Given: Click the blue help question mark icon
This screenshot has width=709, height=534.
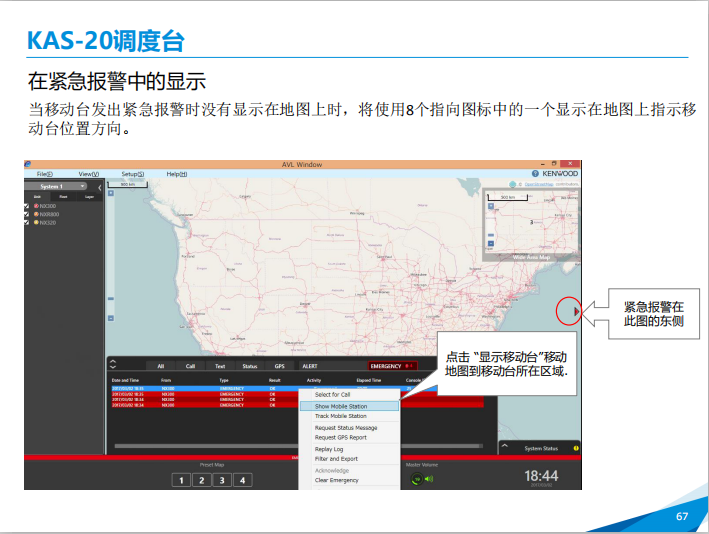Looking at the screenshot, I should [536, 174].
